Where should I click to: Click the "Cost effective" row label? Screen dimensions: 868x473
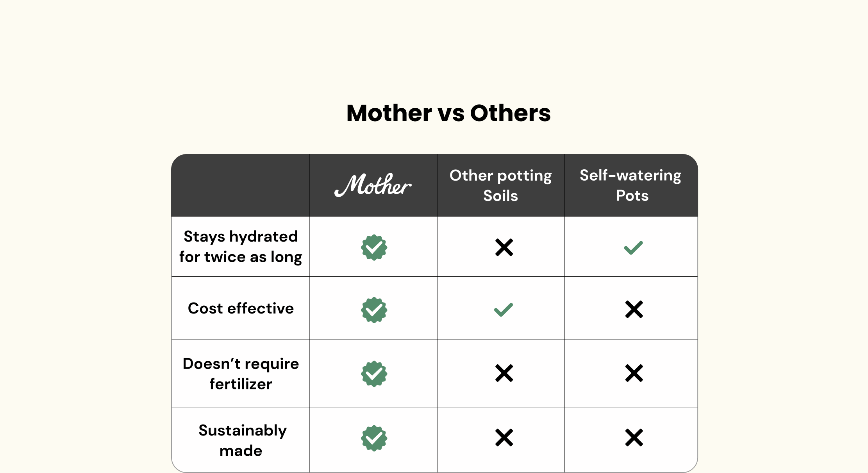point(241,308)
